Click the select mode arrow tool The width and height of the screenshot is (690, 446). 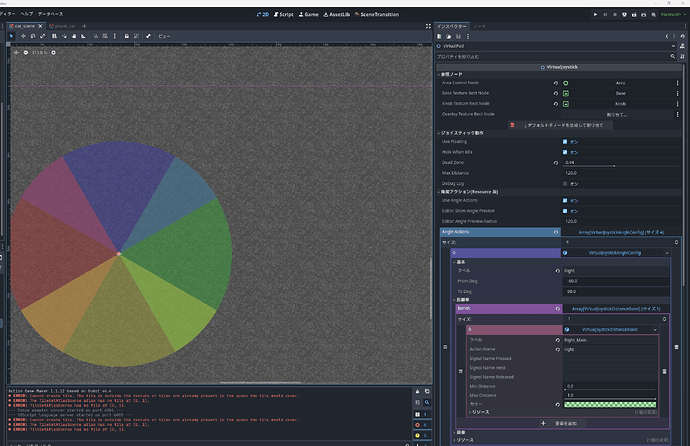pyautogui.click(x=11, y=36)
